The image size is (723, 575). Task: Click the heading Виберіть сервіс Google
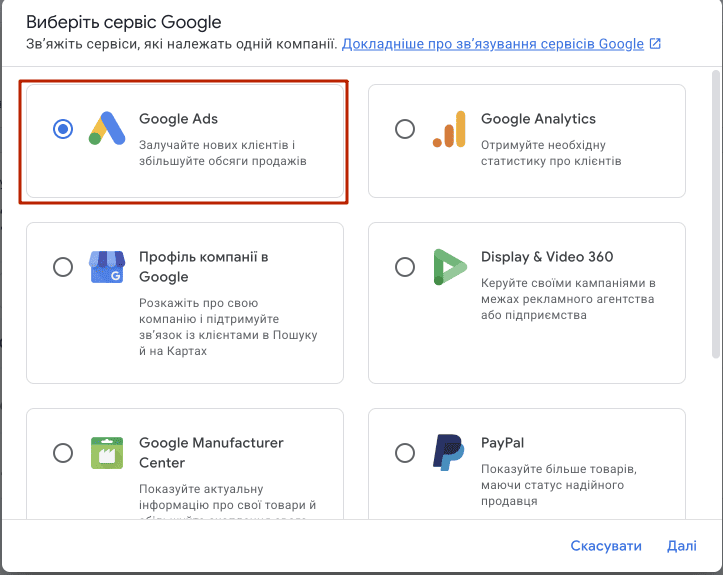click(x=124, y=22)
